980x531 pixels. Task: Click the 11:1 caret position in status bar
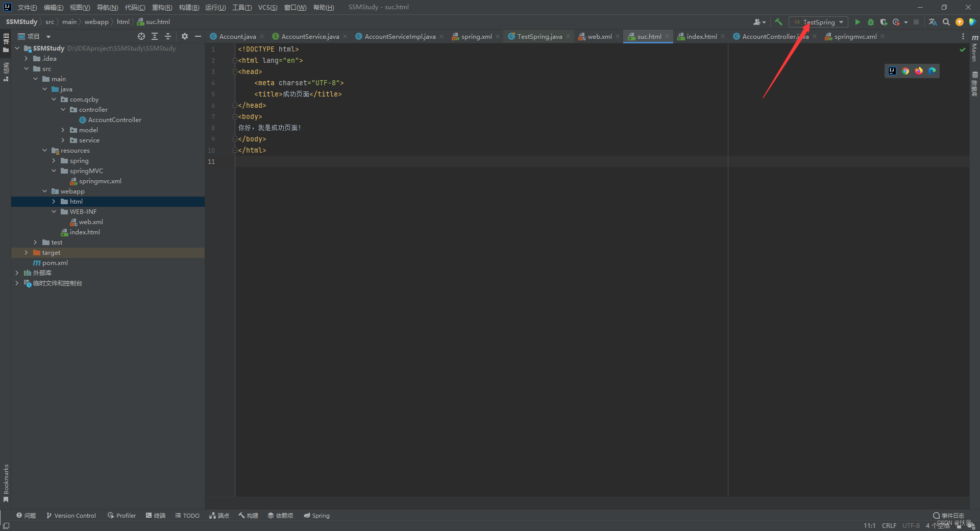point(870,525)
